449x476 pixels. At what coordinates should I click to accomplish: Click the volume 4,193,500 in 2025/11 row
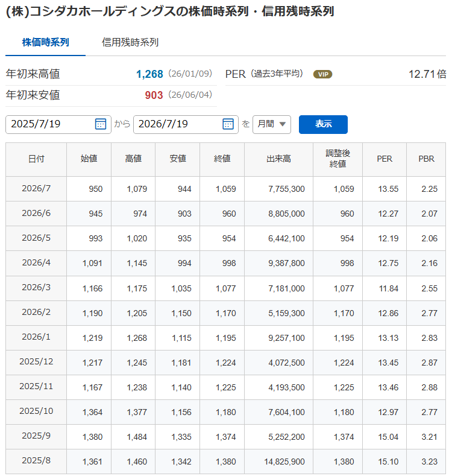coord(286,388)
